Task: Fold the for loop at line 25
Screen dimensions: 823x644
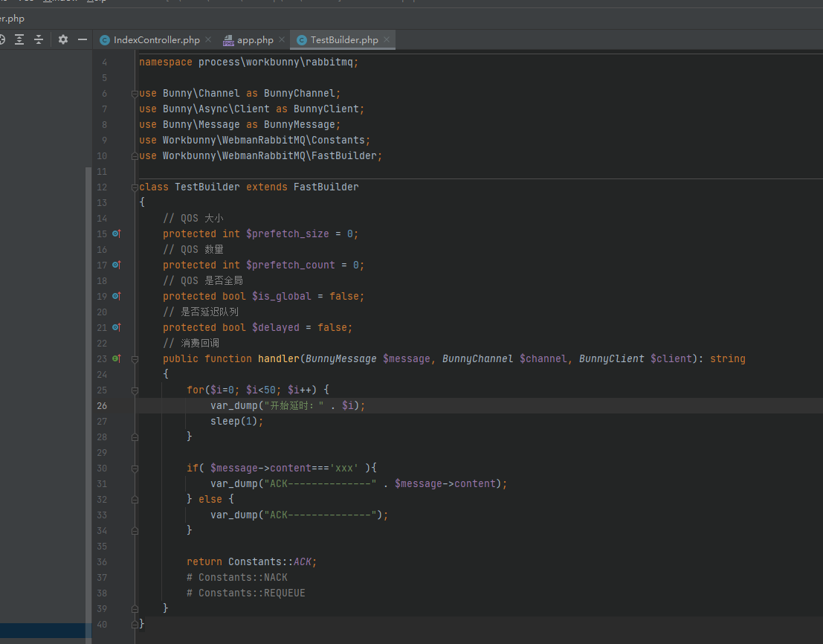Action: point(135,390)
